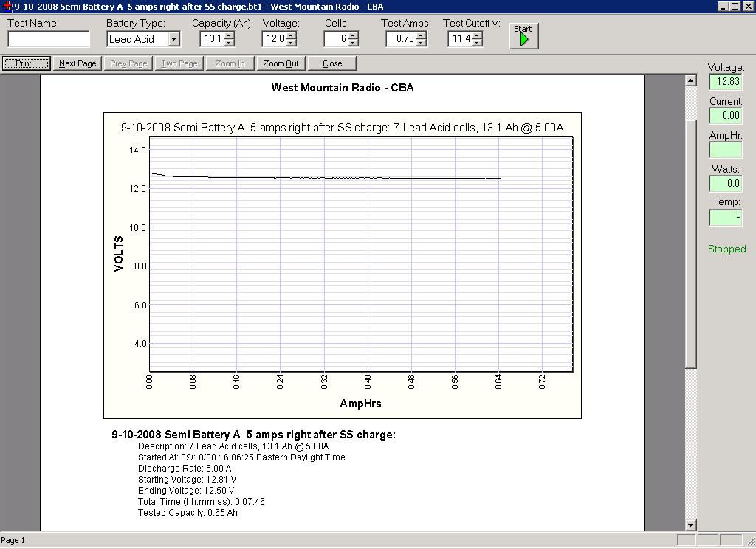
Task: Click the Current readout 0.00
Action: (x=726, y=115)
